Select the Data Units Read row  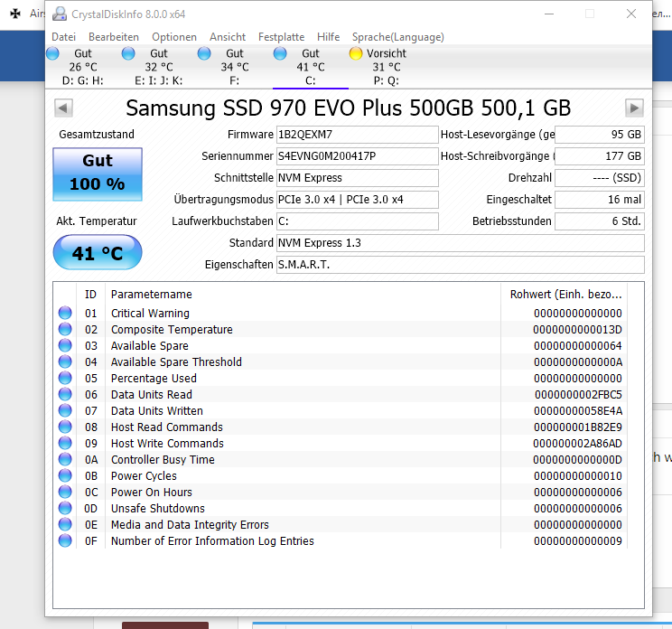(x=341, y=395)
